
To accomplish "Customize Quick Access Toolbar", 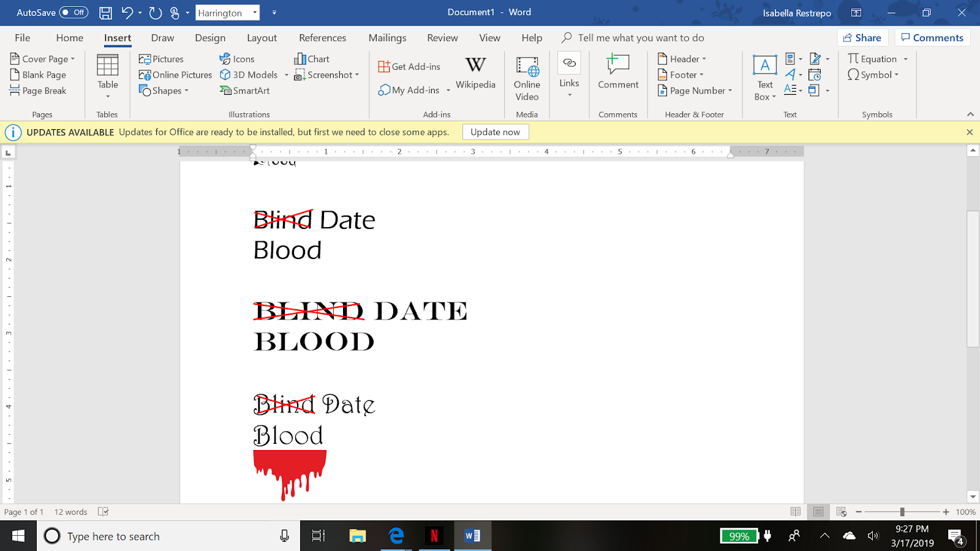I will 274,12.
